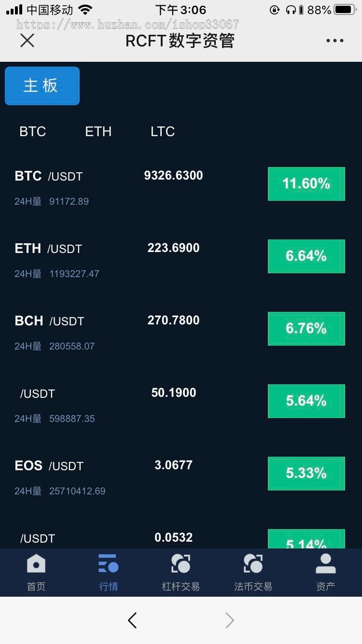362x644 pixels.
Task: Open the Assets (资产) person icon
Action: tap(325, 564)
